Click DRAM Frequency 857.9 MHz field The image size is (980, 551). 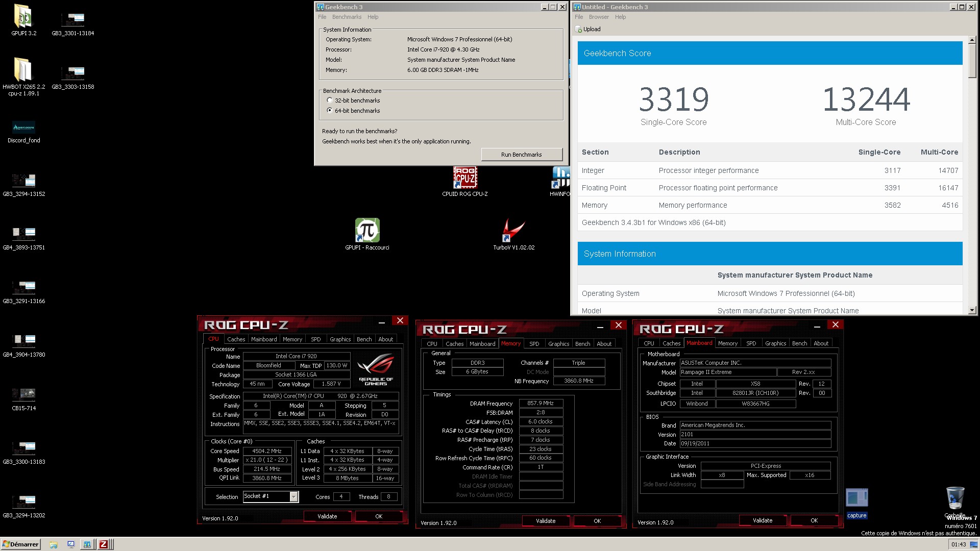541,403
